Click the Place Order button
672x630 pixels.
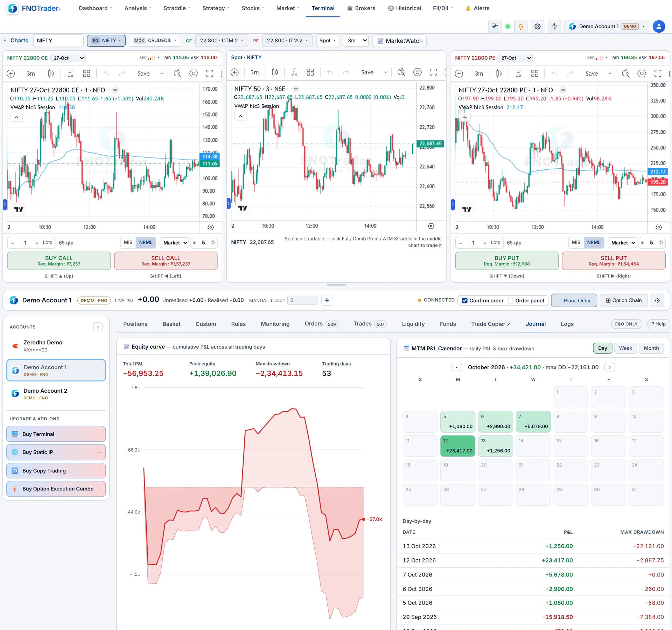[x=574, y=301]
